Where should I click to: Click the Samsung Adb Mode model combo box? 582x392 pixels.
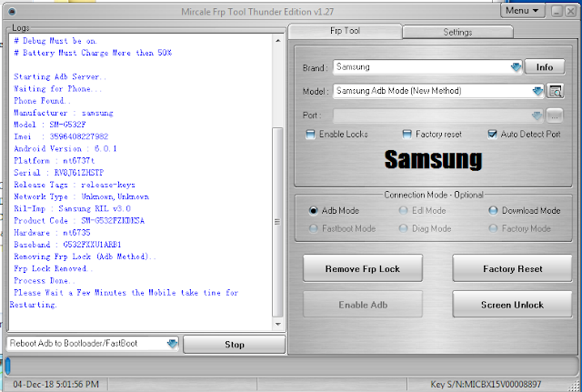(x=438, y=91)
